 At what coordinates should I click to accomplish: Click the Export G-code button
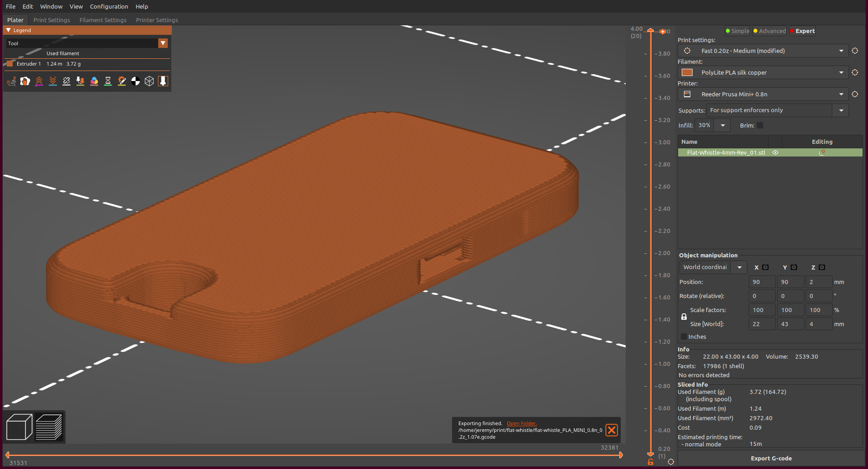click(771, 458)
